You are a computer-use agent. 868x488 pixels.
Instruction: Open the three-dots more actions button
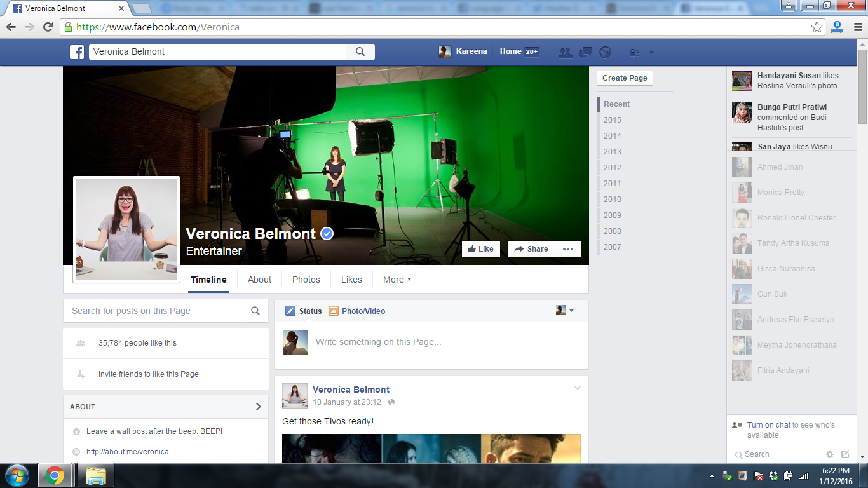568,249
